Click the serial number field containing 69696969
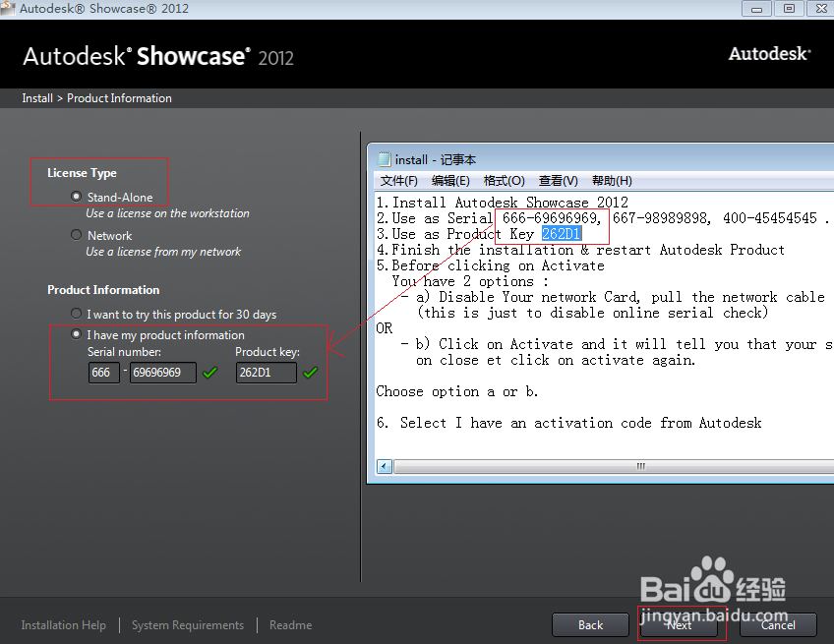This screenshot has height=644, width=834. [162, 373]
